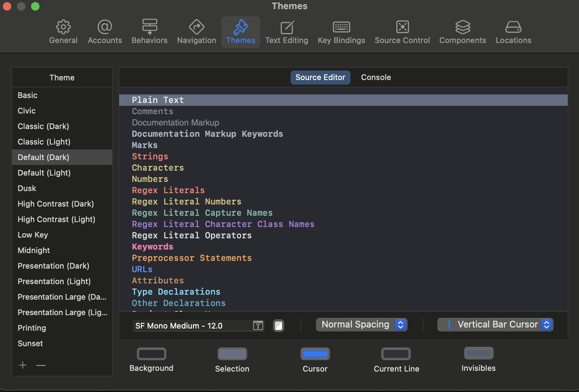Screen dimensions: 579x392
Task: Select the Plain Text syntax row
Action: [x=343, y=100]
